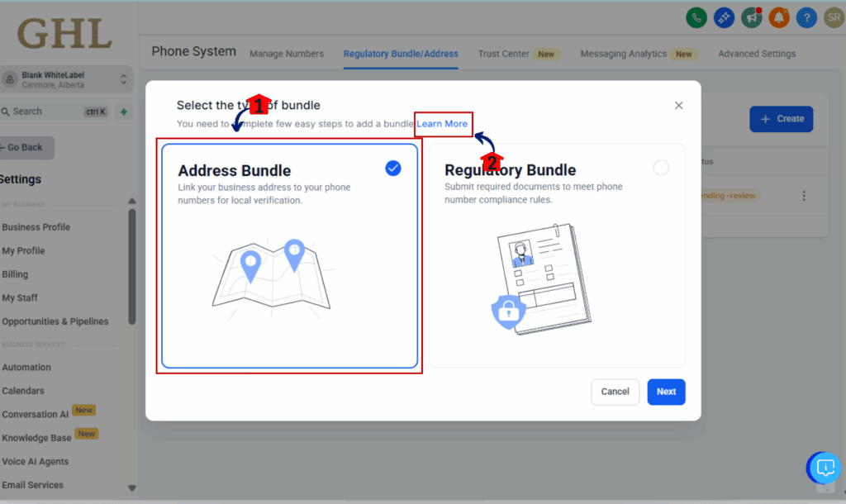The width and height of the screenshot is (846, 504).
Task: Click the blue AI sparkles icon in top bar
Action: pyautogui.click(x=724, y=17)
